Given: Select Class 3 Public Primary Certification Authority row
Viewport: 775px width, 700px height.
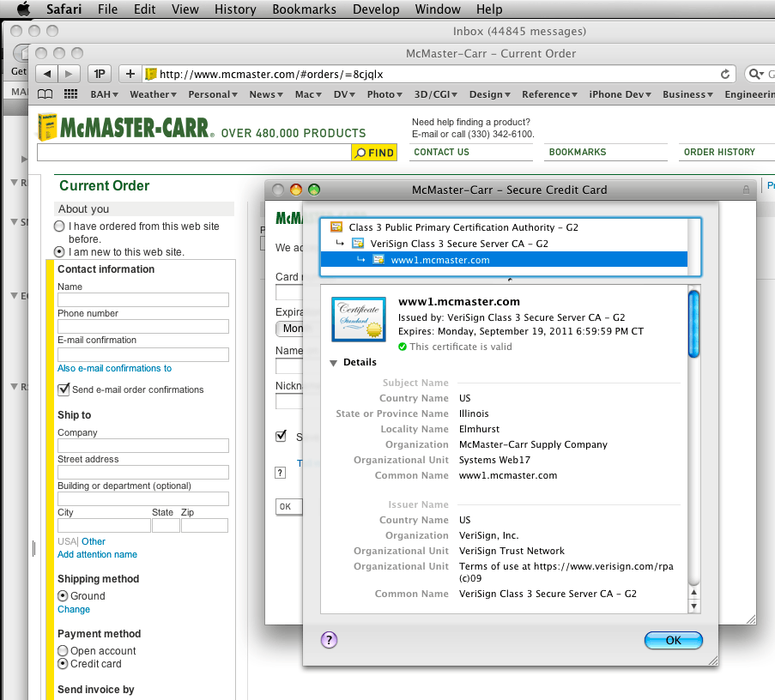Looking at the screenshot, I should (x=504, y=226).
